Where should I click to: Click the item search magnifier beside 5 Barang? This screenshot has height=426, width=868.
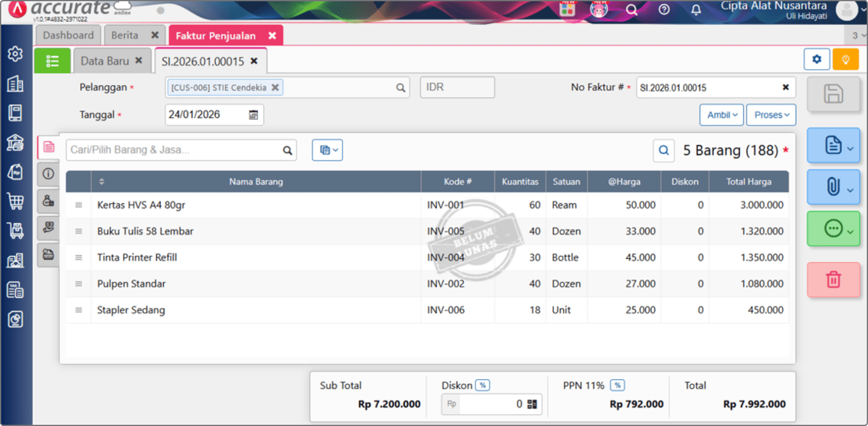(664, 151)
